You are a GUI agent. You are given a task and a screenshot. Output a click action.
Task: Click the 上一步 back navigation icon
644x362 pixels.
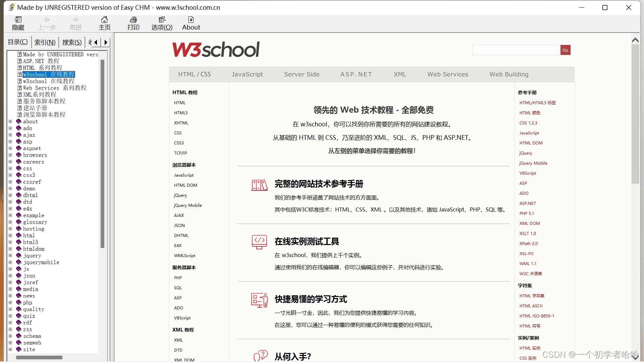[47, 23]
